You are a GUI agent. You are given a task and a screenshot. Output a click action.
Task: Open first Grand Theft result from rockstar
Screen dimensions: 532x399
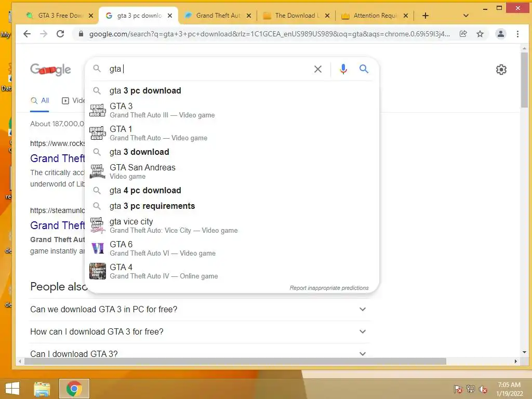(x=57, y=158)
